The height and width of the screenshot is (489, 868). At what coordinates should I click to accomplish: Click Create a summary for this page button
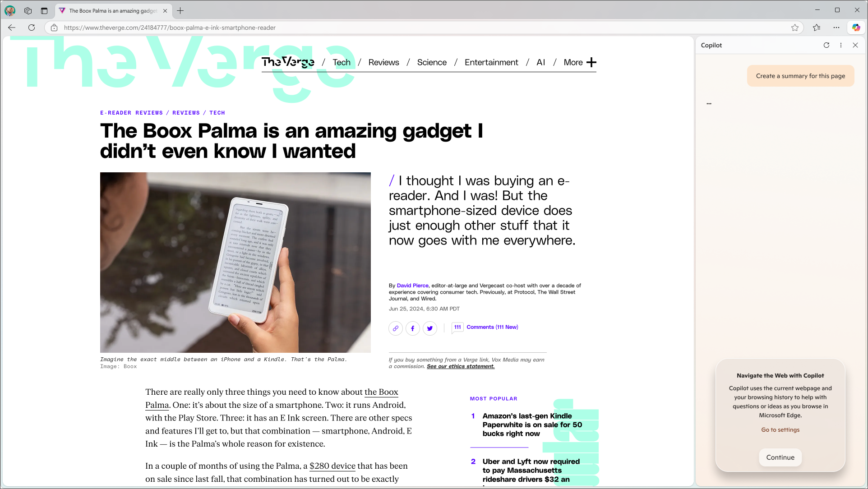(x=801, y=76)
